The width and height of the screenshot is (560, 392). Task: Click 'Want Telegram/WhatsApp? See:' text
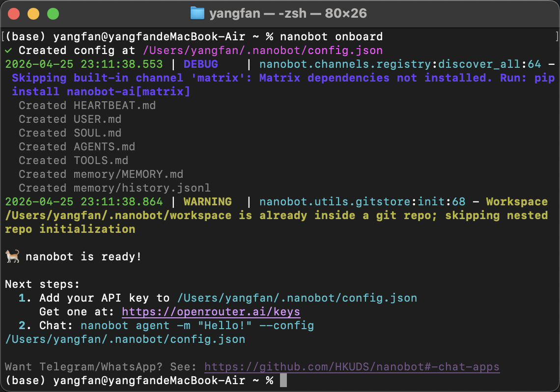[101, 366]
